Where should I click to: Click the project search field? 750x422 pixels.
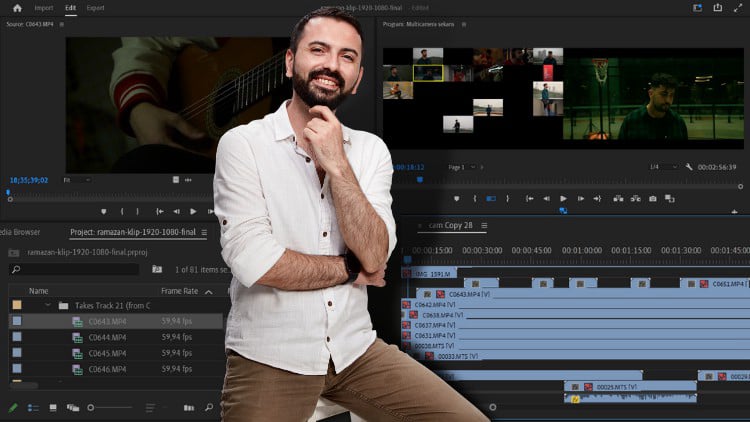click(74, 269)
